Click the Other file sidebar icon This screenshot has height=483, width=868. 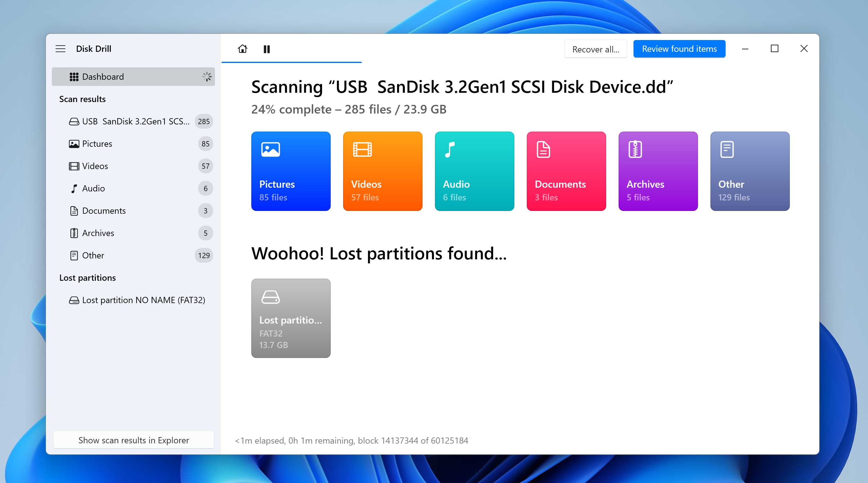(74, 256)
